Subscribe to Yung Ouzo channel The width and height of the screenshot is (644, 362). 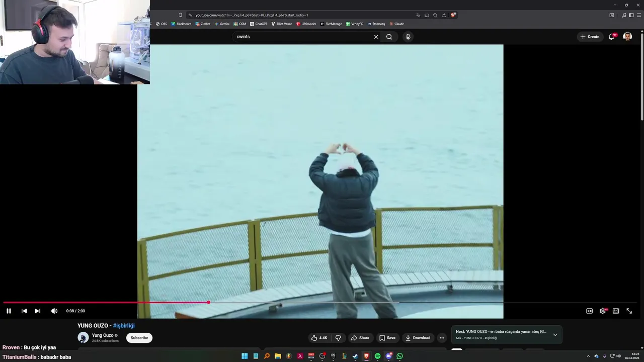click(x=139, y=338)
